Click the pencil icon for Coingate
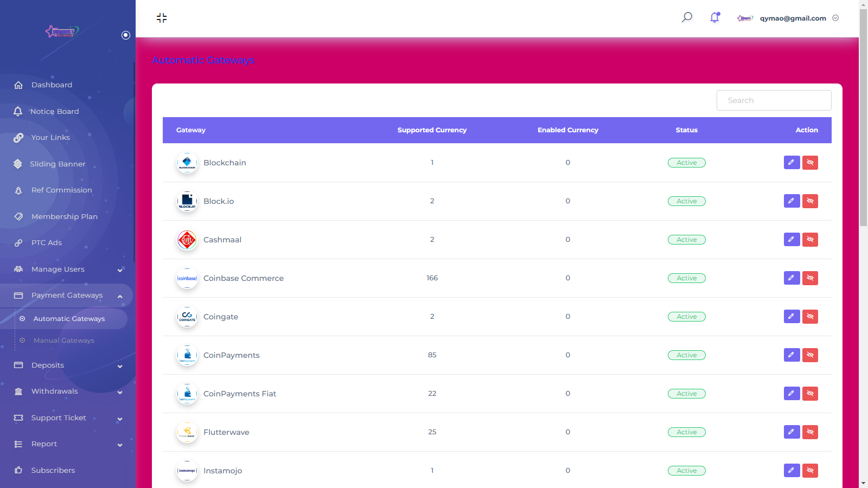The image size is (868, 488). pos(792,317)
